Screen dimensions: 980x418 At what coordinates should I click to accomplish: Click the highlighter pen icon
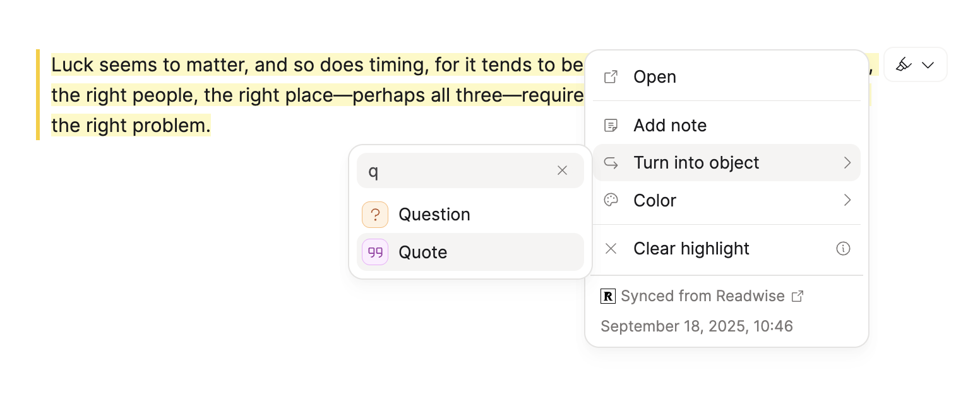[904, 64]
